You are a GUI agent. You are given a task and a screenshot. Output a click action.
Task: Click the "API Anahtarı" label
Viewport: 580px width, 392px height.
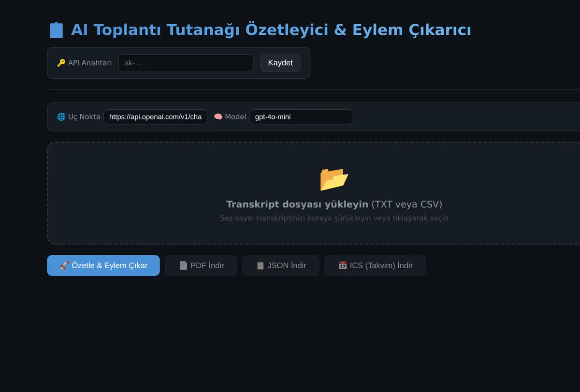click(90, 63)
